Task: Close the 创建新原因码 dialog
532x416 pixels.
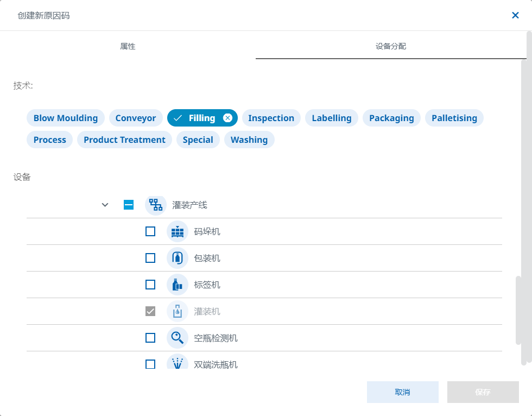Action: tap(515, 15)
